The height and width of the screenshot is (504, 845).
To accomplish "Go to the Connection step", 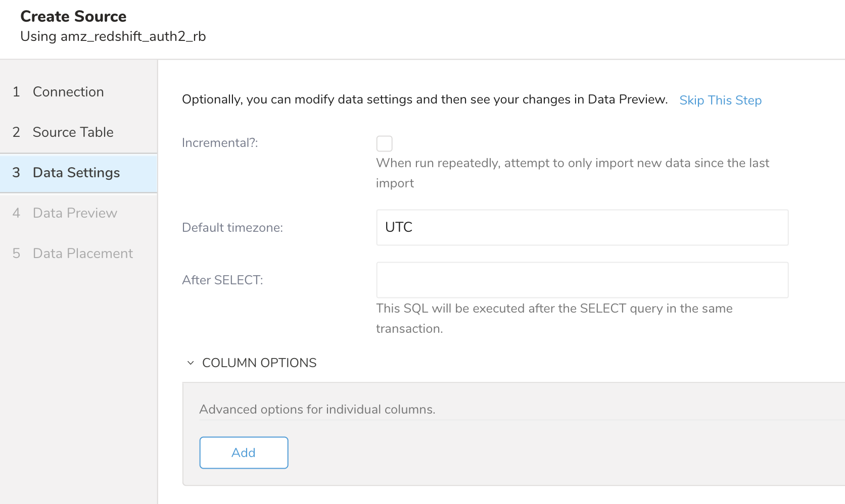I will tap(68, 92).
